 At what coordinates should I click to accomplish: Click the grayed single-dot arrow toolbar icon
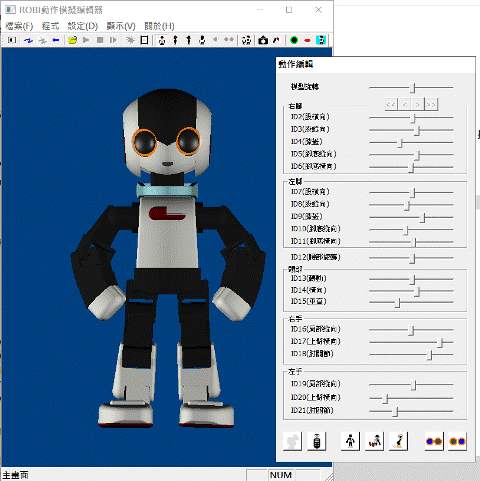point(215,40)
